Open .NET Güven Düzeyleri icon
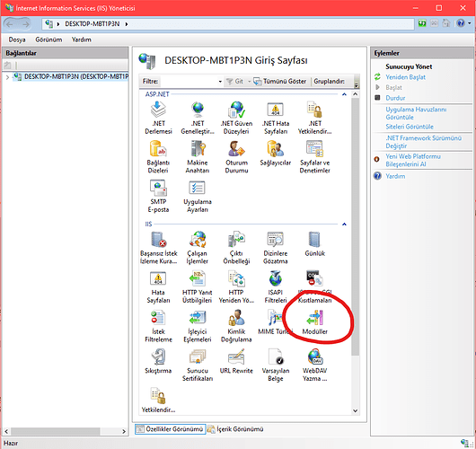 pyautogui.click(x=236, y=118)
